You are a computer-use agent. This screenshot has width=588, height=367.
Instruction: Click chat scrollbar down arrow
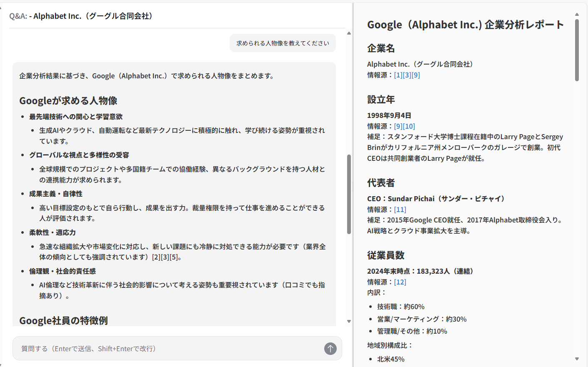349,322
